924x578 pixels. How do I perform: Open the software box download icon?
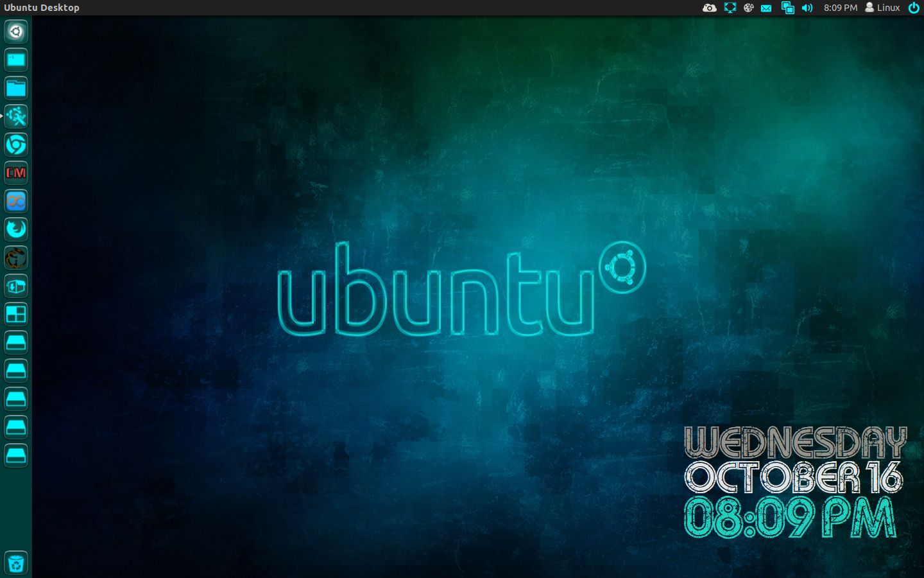pyautogui.click(x=16, y=286)
